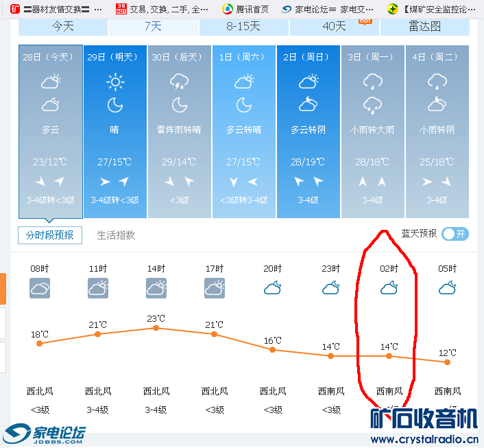Open the 生活指数 tab
This screenshot has height=448, width=484.
(116, 235)
